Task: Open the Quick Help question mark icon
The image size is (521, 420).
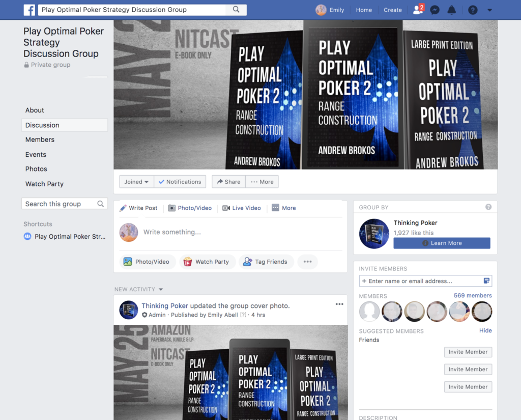Action: 473,10
